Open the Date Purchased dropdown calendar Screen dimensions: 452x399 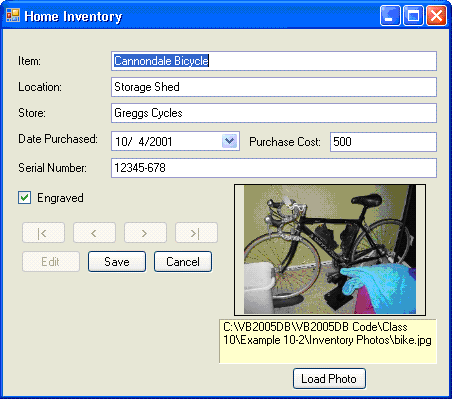tap(229, 141)
